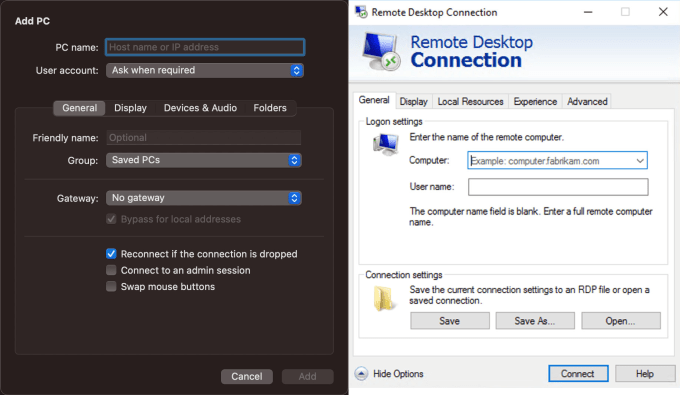The height and width of the screenshot is (395, 680).
Task: Minimize the Remote Desktop Connection window
Action: coord(588,12)
